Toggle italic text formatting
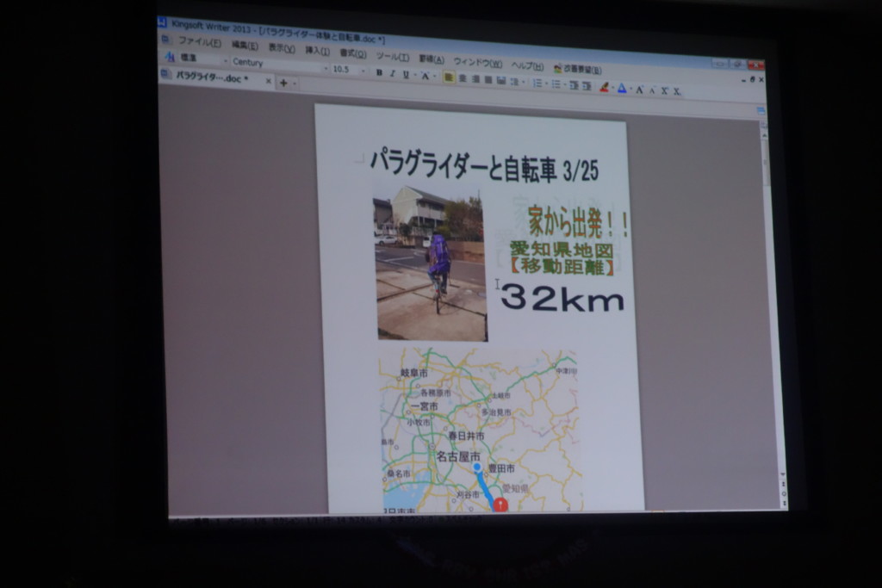Screen dimensions: 882x588 point(392,74)
